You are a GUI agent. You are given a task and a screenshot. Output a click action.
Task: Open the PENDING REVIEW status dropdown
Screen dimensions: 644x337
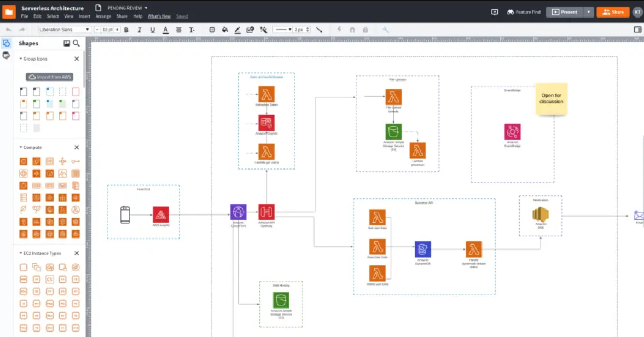pyautogui.click(x=127, y=8)
